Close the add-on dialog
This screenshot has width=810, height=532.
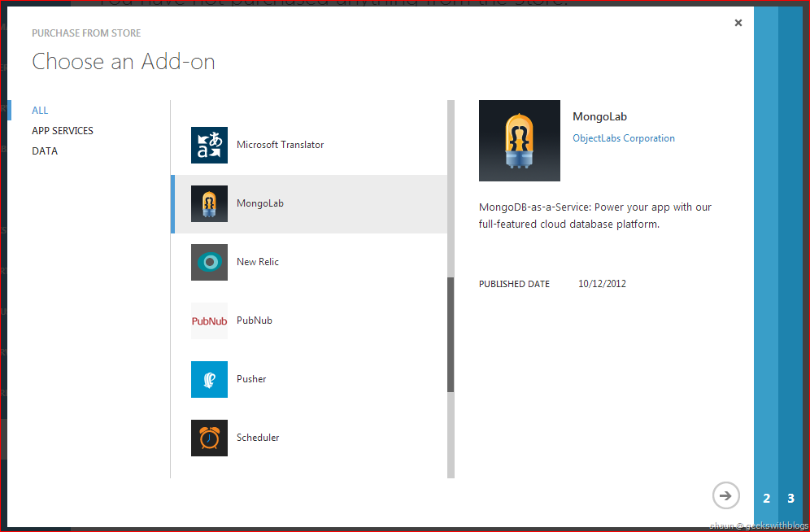pos(738,23)
